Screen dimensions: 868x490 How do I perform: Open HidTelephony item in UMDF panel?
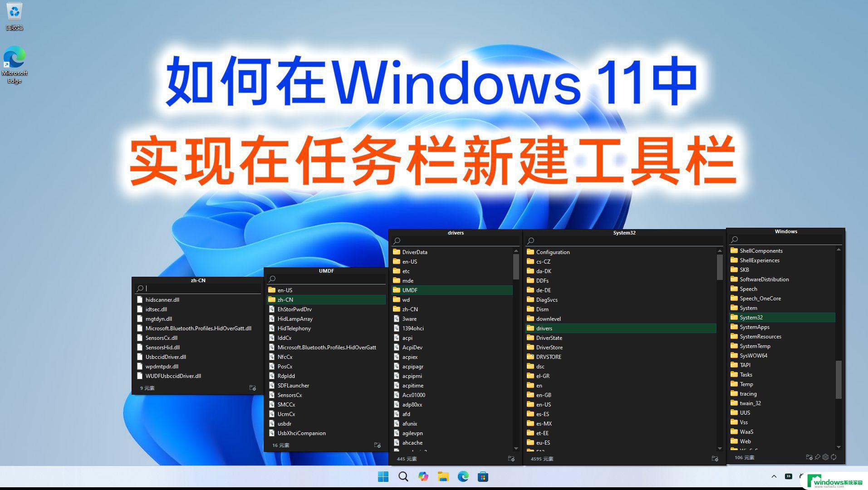(x=326, y=328)
